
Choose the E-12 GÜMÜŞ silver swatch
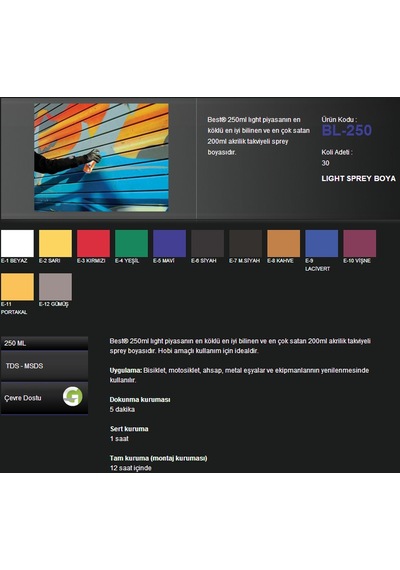pyautogui.click(x=55, y=287)
